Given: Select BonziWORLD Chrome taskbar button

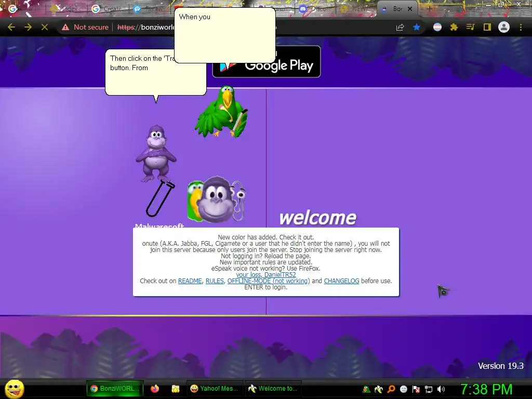Looking at the screenshot, I should pyautogui.click(x=115, y=389).
